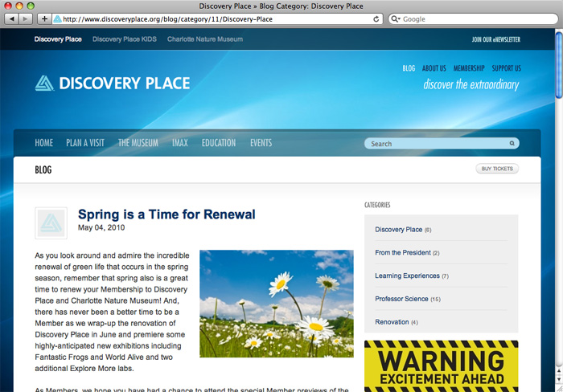Open EDUCATION menu item
This screenshot has height=392, width=563.
(219, 143)
